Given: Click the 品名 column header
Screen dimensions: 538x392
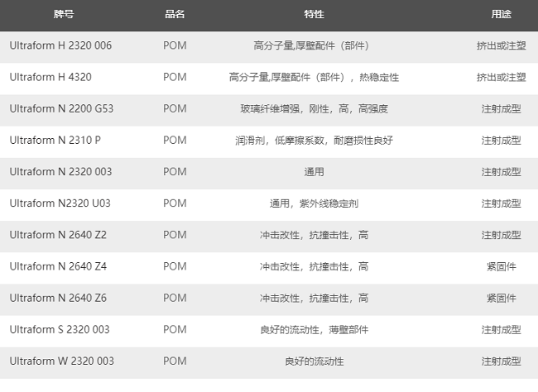Looking at the screenshot, I should click(175, 15).
